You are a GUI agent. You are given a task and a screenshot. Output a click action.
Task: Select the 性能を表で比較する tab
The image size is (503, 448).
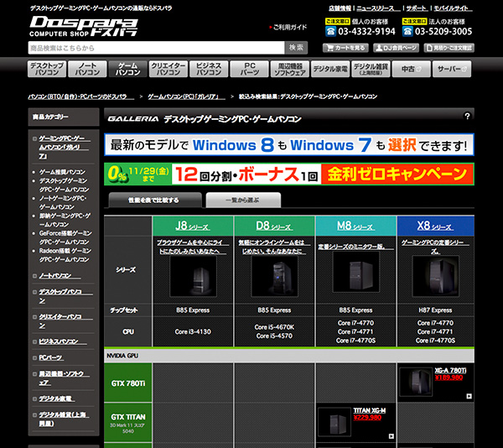click(x=154, y=200)
